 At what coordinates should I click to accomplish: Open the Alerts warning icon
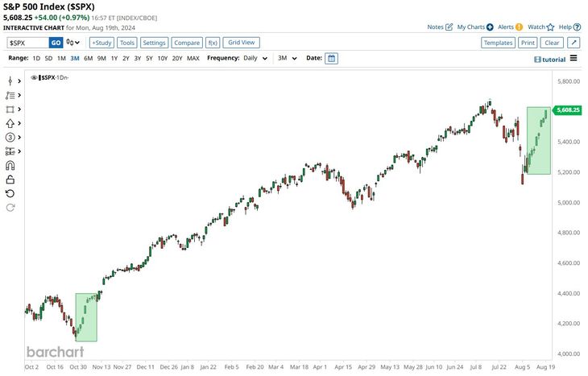click(519, 27)
